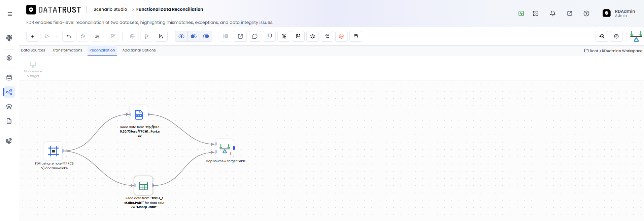The width and height of the screenshot is (644, 221).
Task: Toggle the third join overlap mode button
Action: (x=206, y=36)
